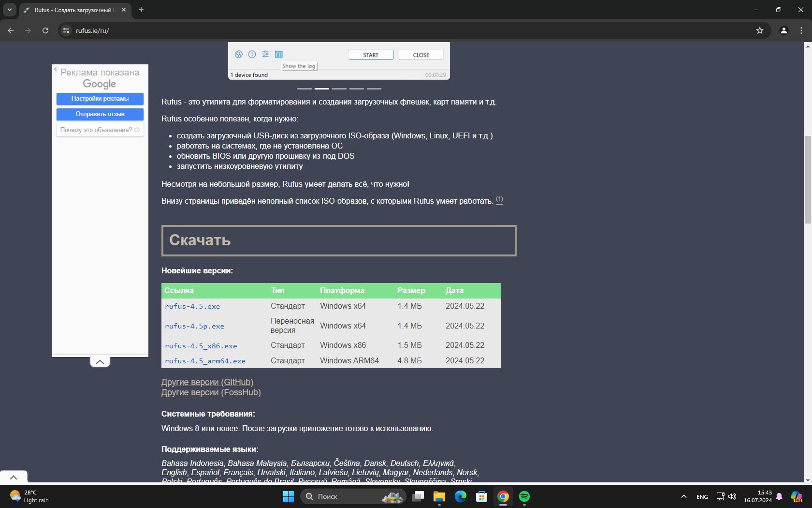Open Spotify from the taskbar
The height and width of the screenshot is (508, 812).
tap(524, 496)
